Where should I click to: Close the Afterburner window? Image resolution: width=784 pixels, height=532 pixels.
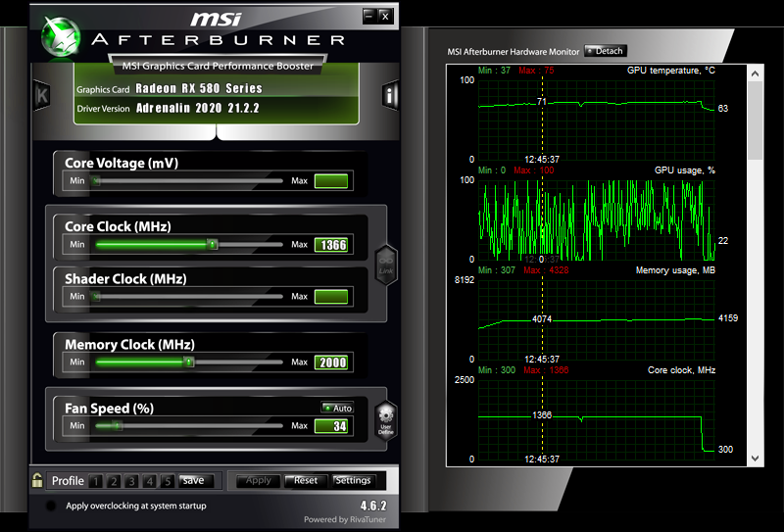pyautogui.click(x=385, y=16)
